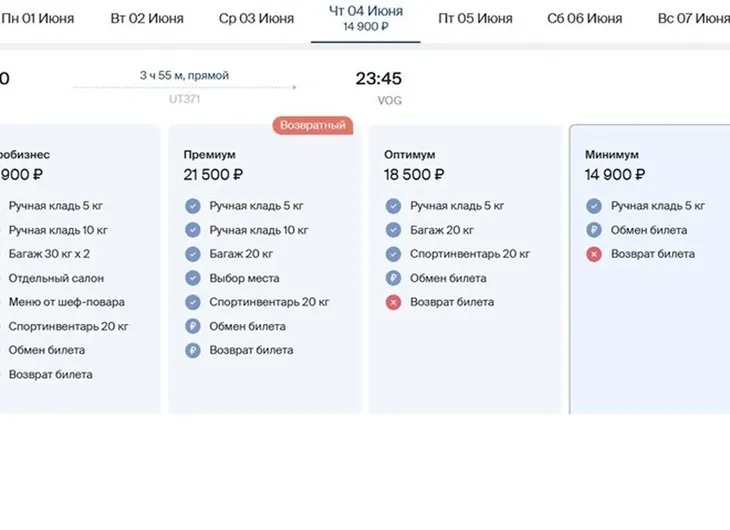Screen dimensions: 730x530
Task: Click the checkmark icon for Спортинвентарь 20 кг in Оптимум
Action: tap(393, 254)
